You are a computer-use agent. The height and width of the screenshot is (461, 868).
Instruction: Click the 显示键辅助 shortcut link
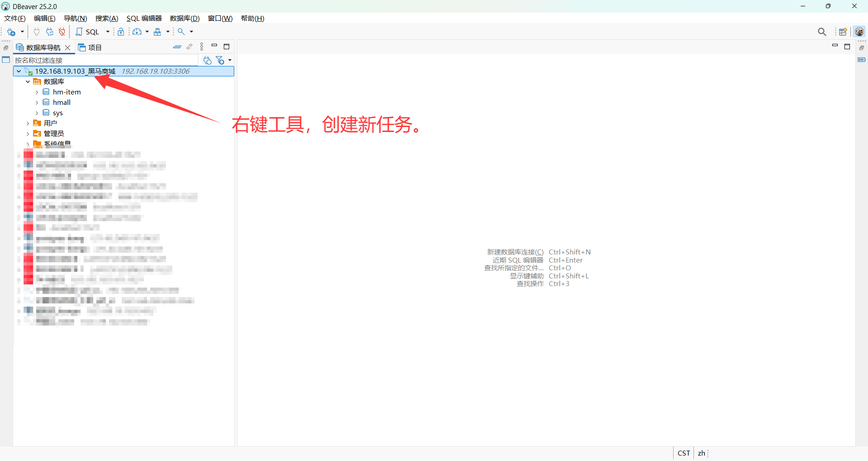(527, 276)
